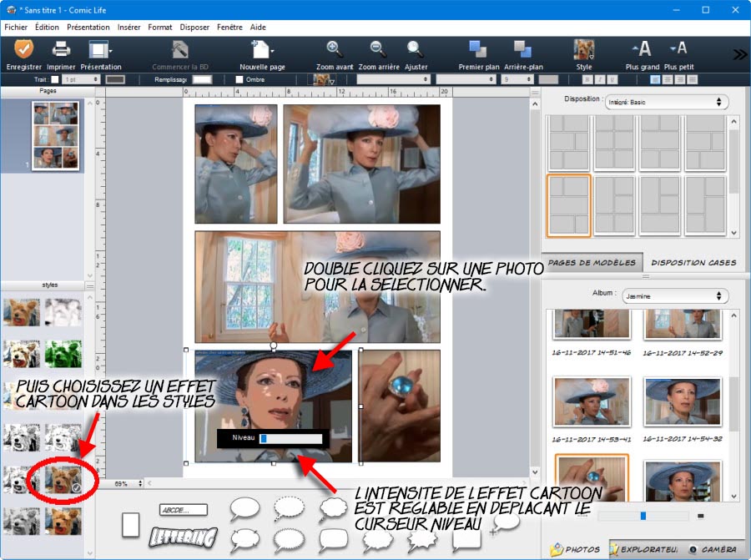751x560 pixels.
Task: Open the Format menu
Action: tap(160, 28)
